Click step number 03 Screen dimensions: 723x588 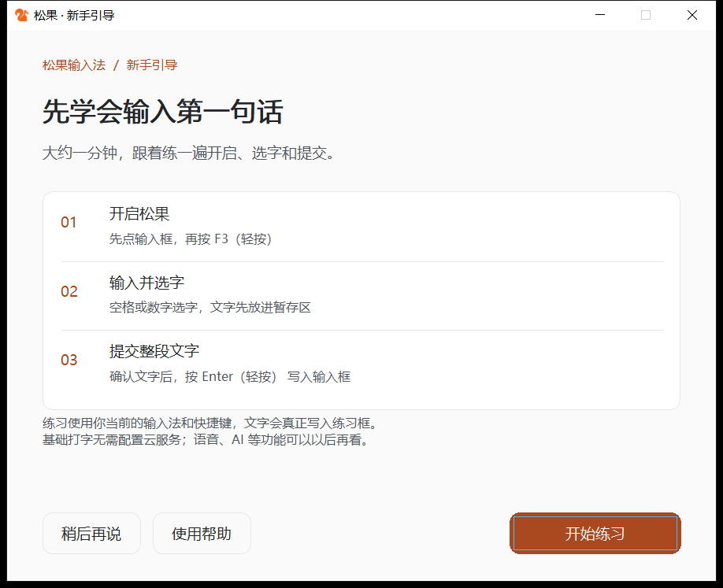coord(69,360)
